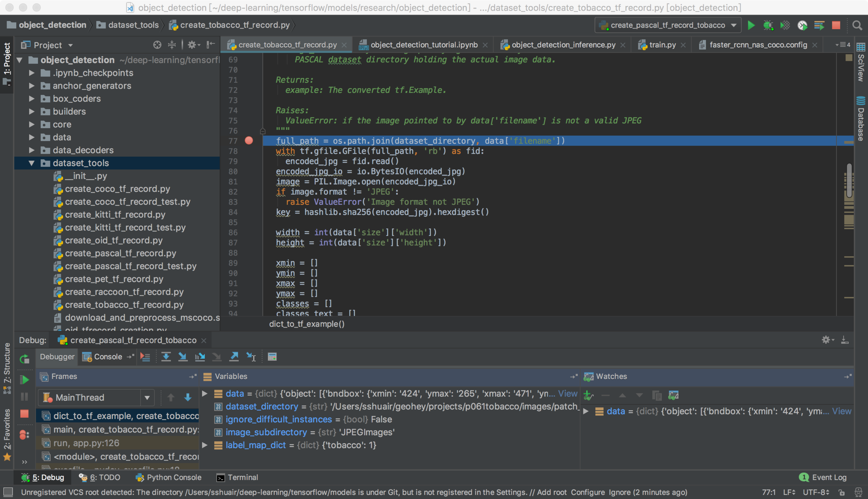This screenshot has width=868, height=499.
Task: Click the green Run button in toolbar
Action: coord(751,25)
